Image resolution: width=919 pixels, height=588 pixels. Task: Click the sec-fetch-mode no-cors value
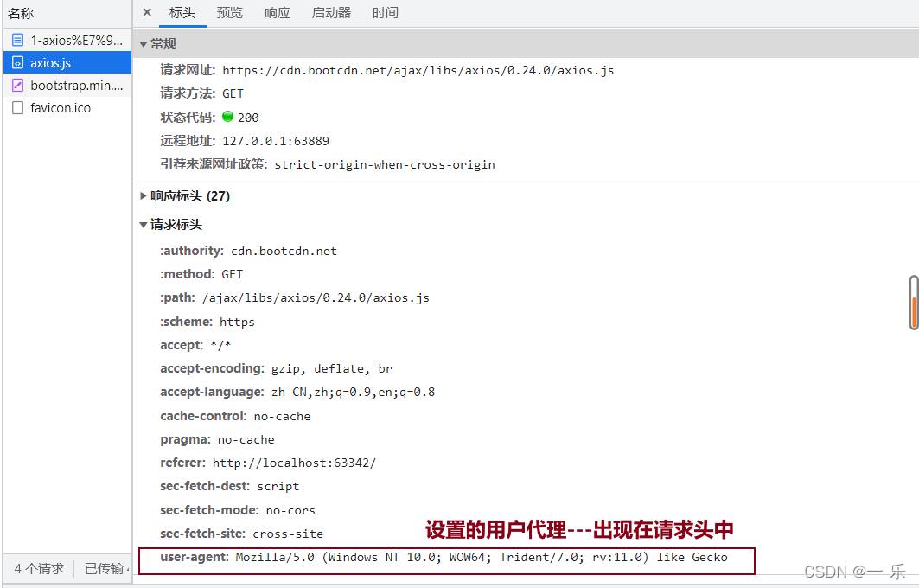point(290,511)
